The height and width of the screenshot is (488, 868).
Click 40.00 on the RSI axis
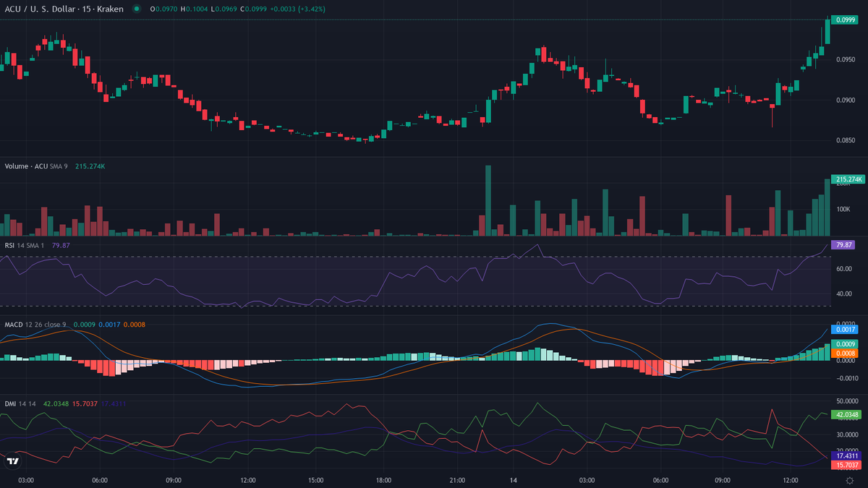tap(843, 294)
